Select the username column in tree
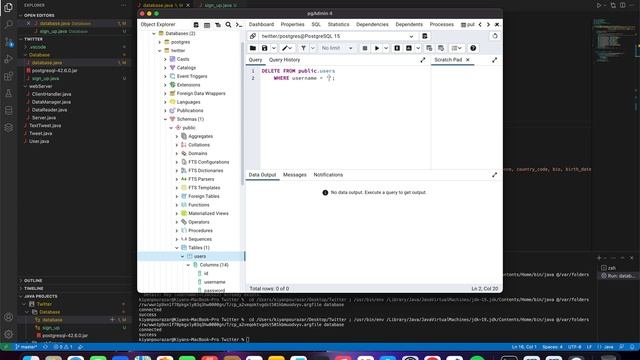Image resolution: width=640 pixels, height=360 pixels. point(214,282)
